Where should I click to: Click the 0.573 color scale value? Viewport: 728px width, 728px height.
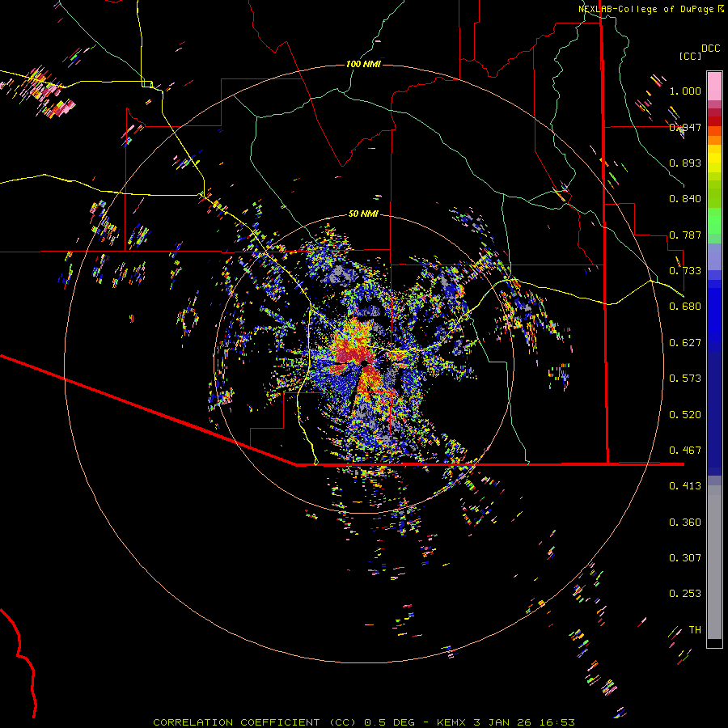pos(685,379)
